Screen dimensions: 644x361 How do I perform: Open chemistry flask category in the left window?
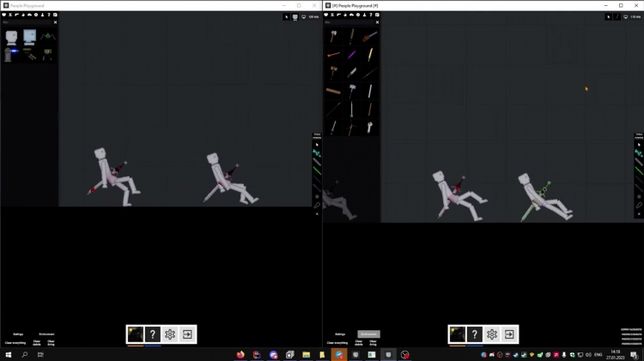pyautogui.click(x=42, y=15)
